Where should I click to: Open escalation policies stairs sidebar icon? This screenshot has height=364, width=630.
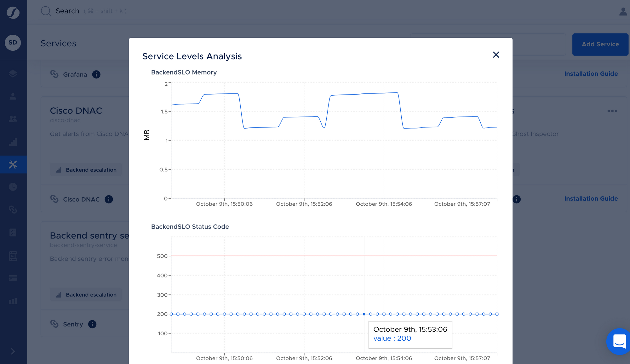tap(13, 142)
